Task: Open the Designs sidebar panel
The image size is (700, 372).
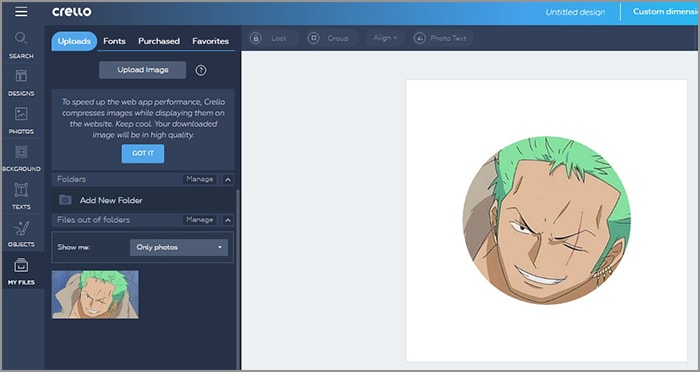Action: 21,83
